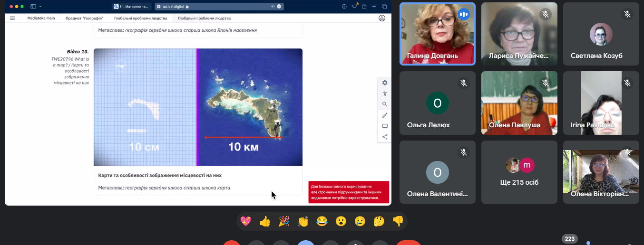The width and height of the screenshot is (644, 245).
Task: Open the settings gear in the floating side toolbar
Action: coord(385,83)
